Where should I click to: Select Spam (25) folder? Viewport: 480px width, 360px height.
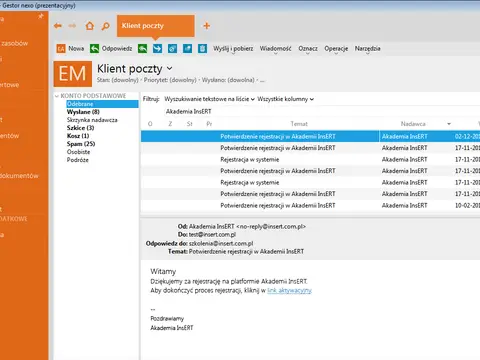pyautogui.click(x=81, y=144)
